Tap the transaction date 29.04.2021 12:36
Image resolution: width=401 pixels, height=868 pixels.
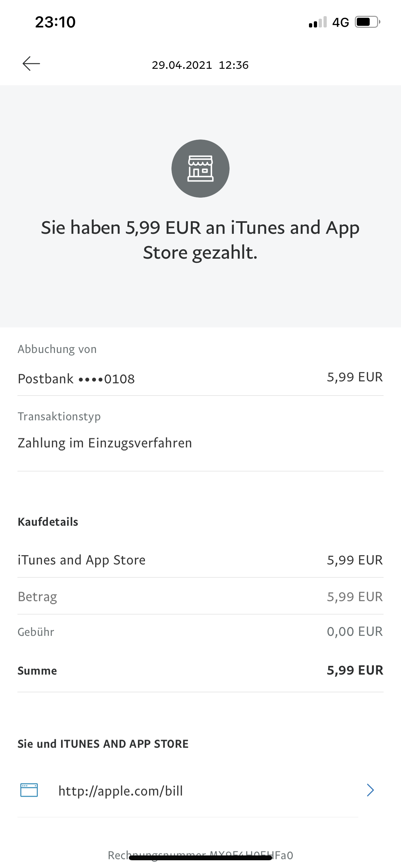(x=200, y=65)
